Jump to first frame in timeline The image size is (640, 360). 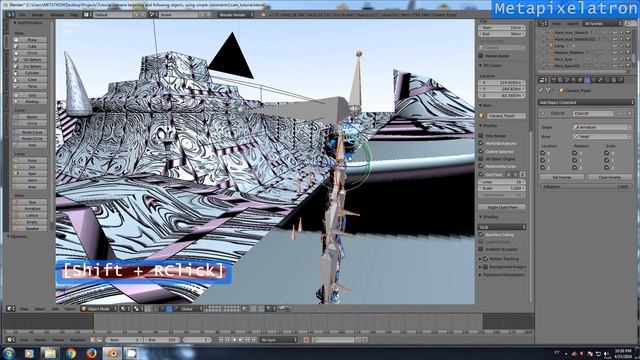click(x=221, y=340)
